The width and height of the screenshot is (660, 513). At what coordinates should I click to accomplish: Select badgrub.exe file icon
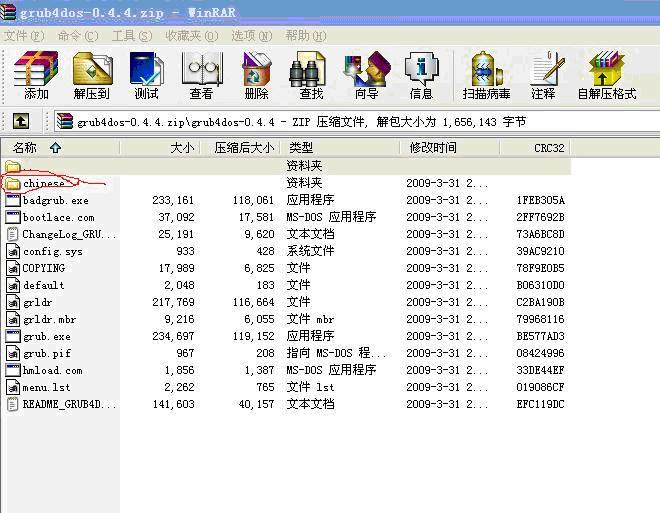[x=13, y=200]
